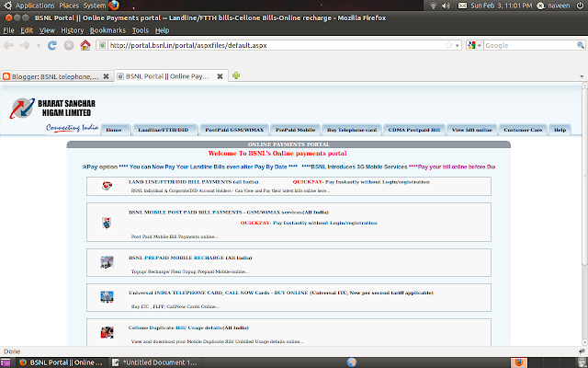This screenshot has height=368, width=588.
Task: Open the PrePaid Mobile navigation tab
Action: click(296, 130)
